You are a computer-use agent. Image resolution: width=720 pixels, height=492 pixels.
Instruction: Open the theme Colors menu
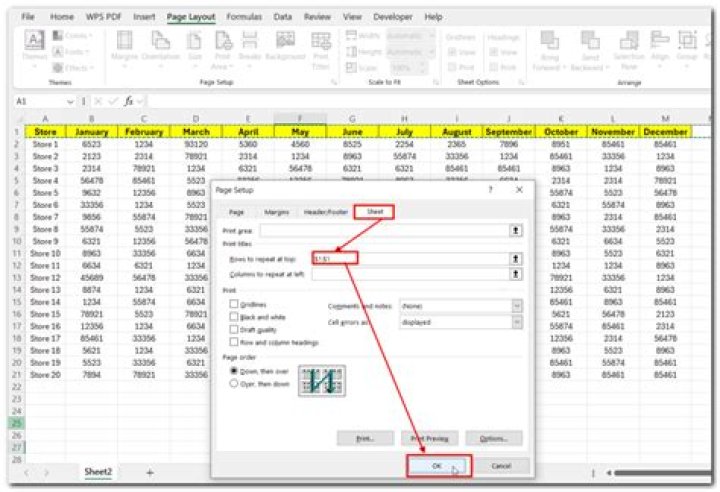(x=73, y=35)
